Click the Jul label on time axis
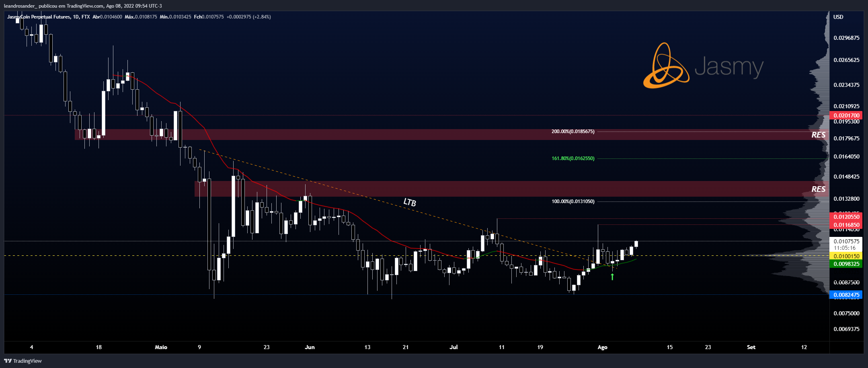The image size is (868, 368). point(453,347)
